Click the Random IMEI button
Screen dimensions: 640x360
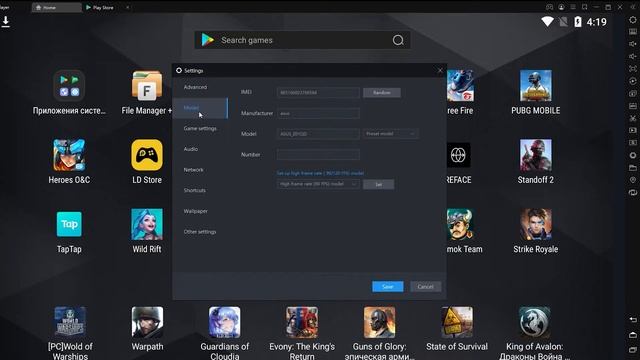[x=382, y=93]
